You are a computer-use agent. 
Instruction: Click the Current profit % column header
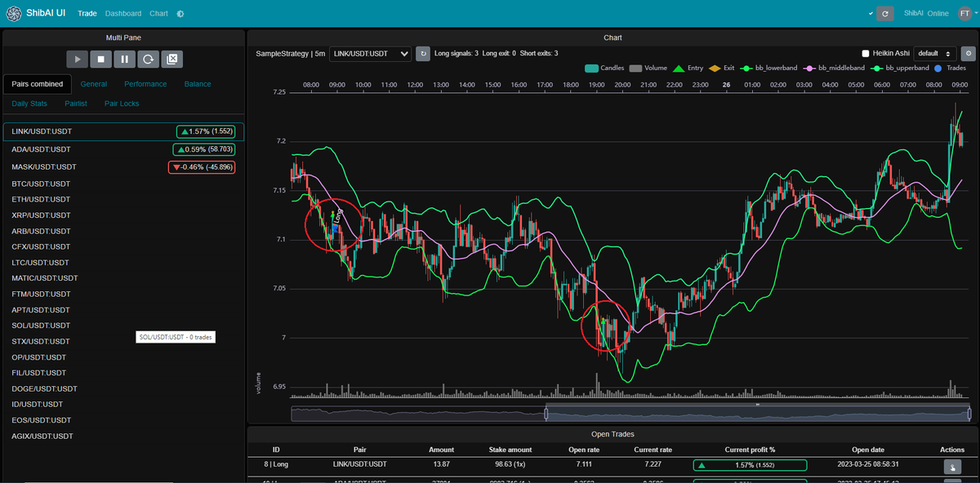click(750, 450)
